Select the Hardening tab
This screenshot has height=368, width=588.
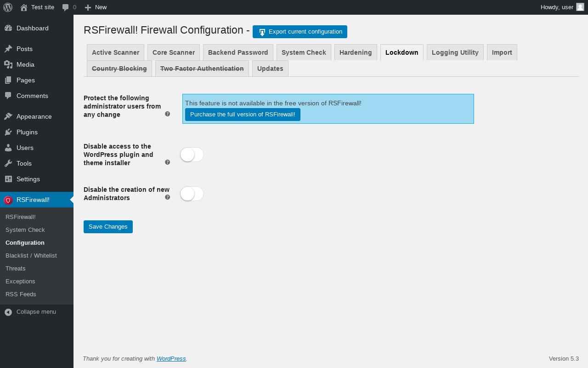[356, 52]
